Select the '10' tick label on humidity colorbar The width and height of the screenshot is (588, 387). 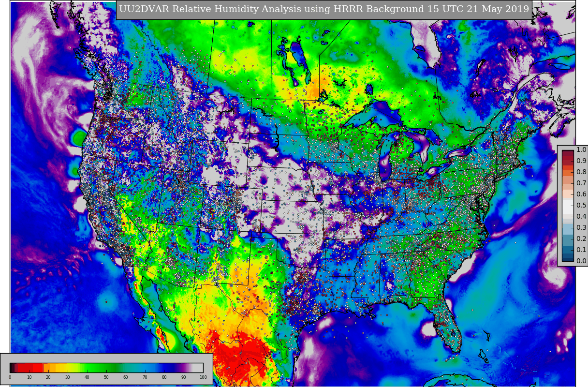(x=29, y=377)
